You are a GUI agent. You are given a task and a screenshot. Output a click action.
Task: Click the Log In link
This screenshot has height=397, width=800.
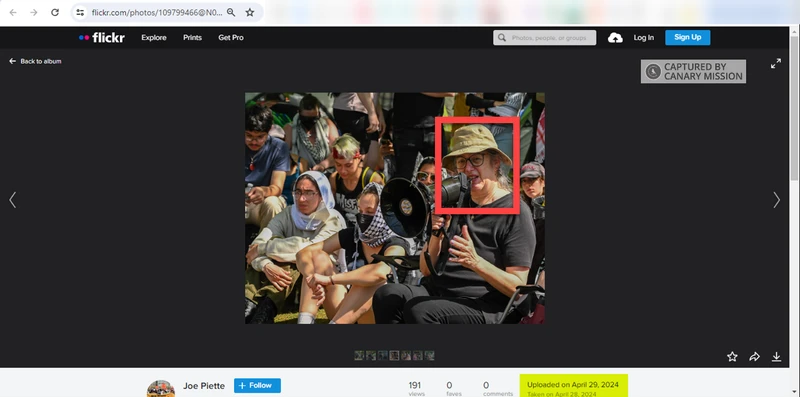tap(644, 38)
